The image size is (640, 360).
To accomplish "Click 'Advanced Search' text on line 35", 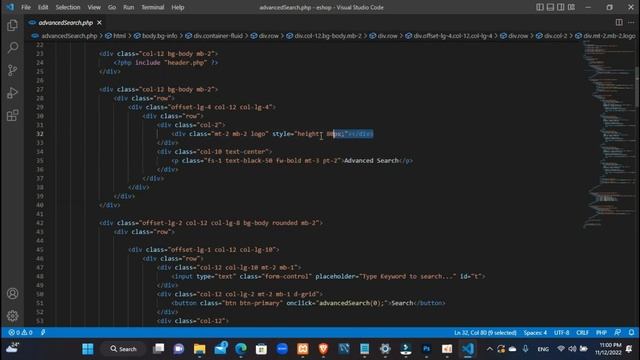I will [371, 160].
